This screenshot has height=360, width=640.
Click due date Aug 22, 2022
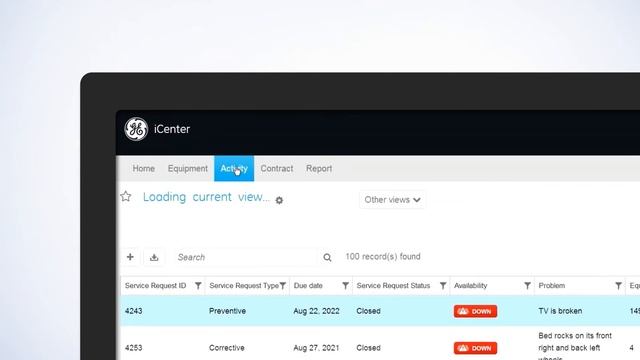[316, 311]
